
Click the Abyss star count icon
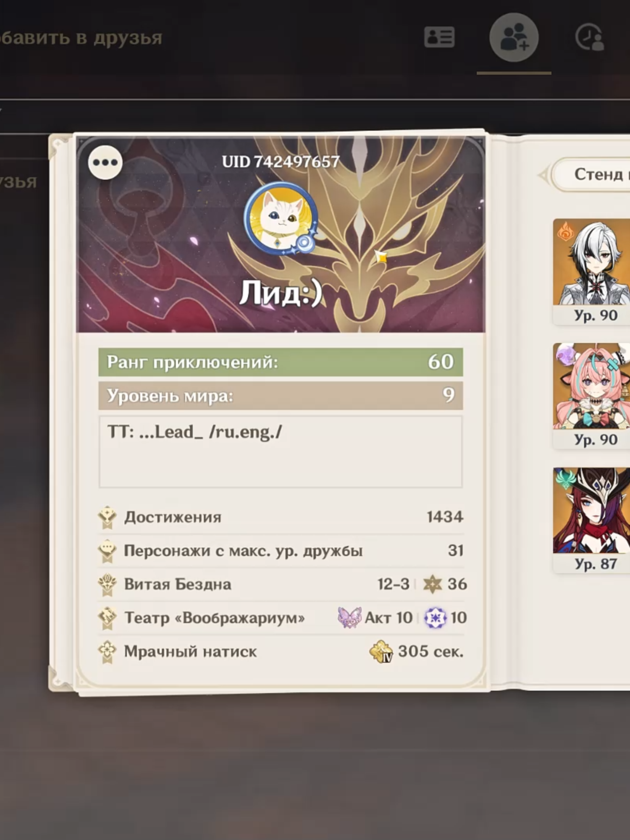pos(433,584)
